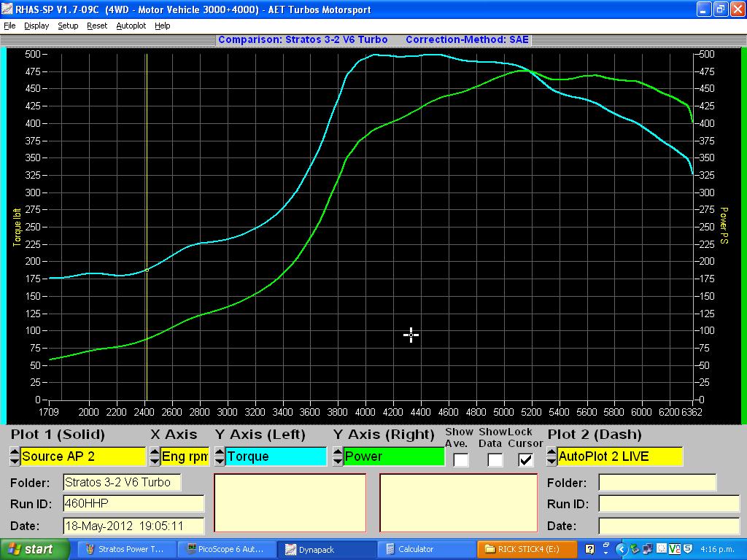747x560 pixels.
Task: Click the AutoPlot 2 LIVE spinner arrows
Action: coord(551,456)
